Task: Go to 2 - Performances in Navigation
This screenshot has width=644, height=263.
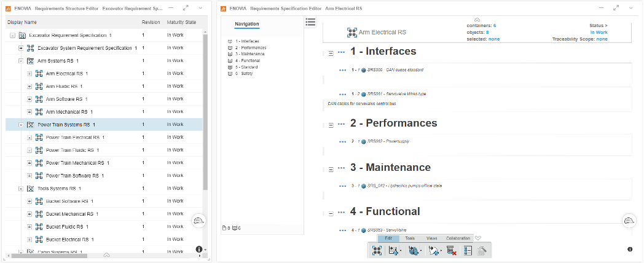Action: 251,48
